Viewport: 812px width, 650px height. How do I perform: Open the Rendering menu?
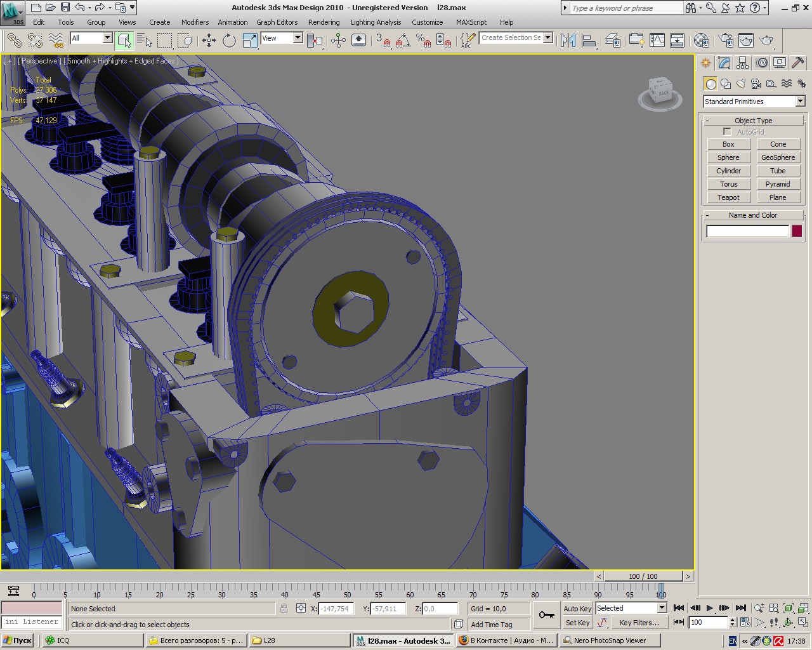click(324, 22)
